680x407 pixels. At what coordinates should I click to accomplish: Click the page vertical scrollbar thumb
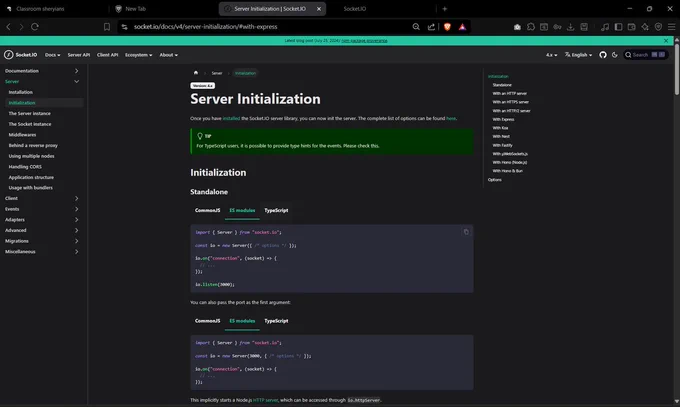[x=677, y=69]
